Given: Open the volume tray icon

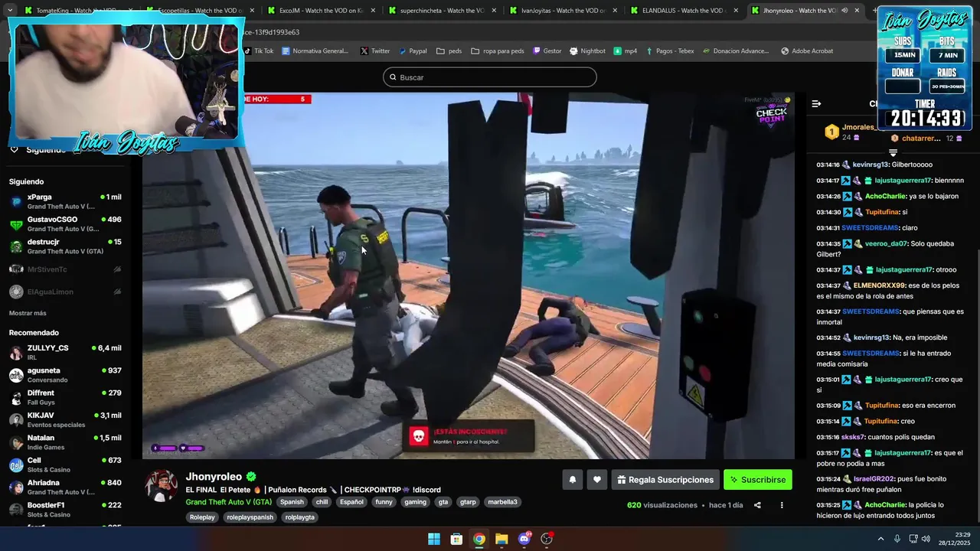Looking at the screenshot, I should point(926,539).
